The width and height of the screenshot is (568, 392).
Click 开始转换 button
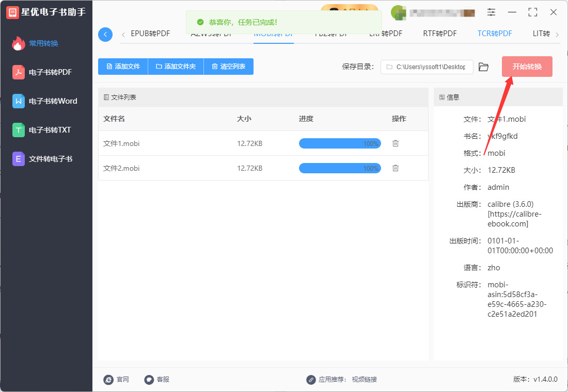[x=527, y=67]
